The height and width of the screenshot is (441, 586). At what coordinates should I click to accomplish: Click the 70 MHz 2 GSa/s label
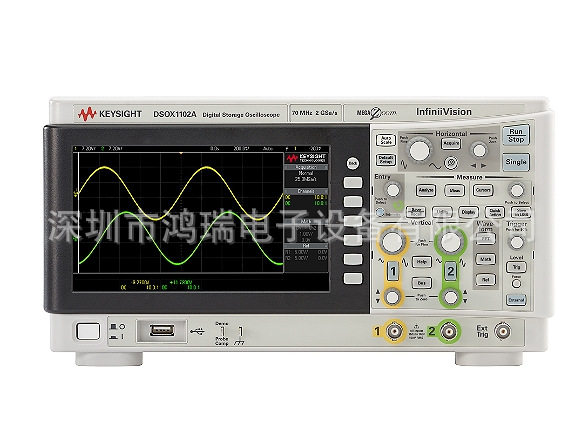(x=315, y=113)
